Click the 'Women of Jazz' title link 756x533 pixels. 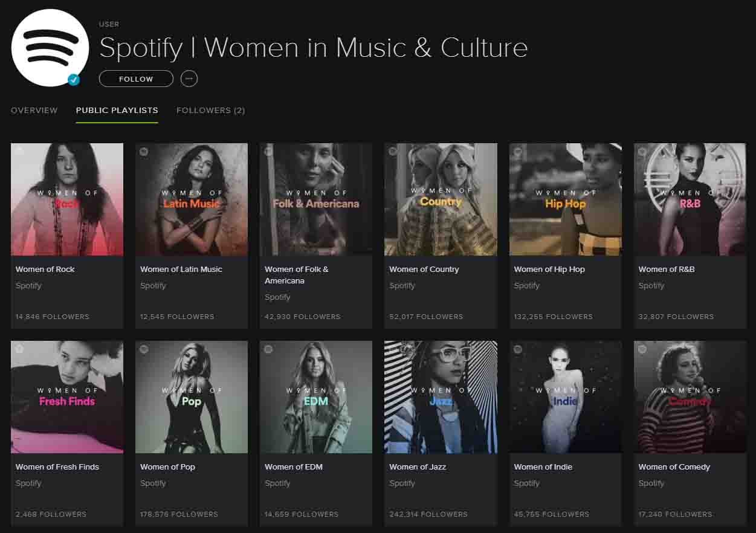(418, 467)
